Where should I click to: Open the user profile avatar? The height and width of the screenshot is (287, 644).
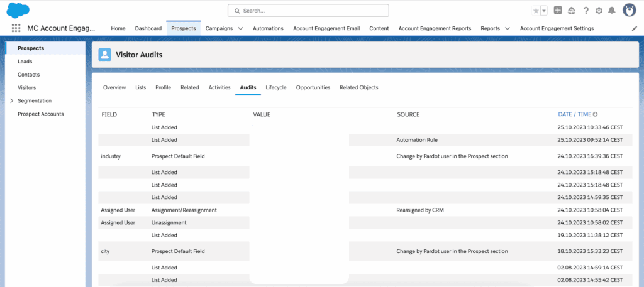coord(629,10)
